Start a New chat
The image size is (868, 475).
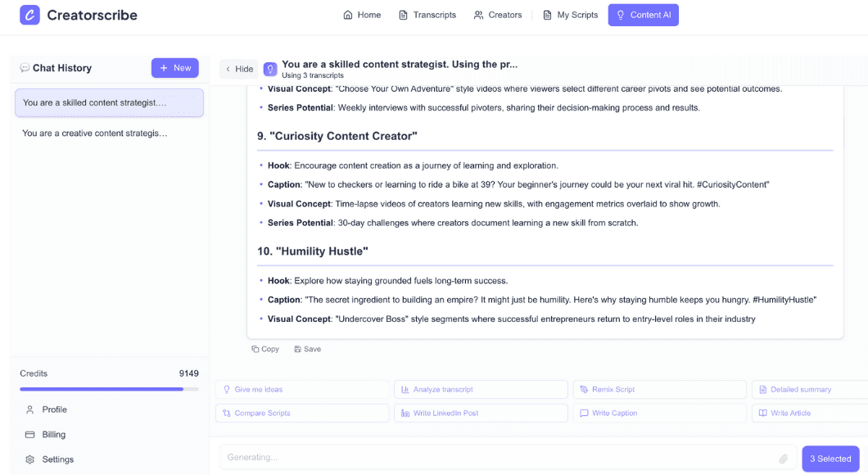(x=174, y=68)
